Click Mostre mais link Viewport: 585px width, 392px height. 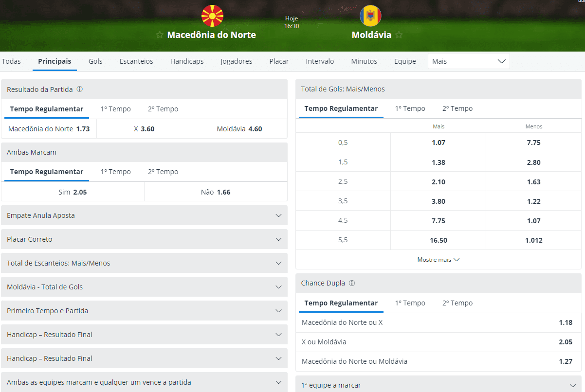coord(438,260)
